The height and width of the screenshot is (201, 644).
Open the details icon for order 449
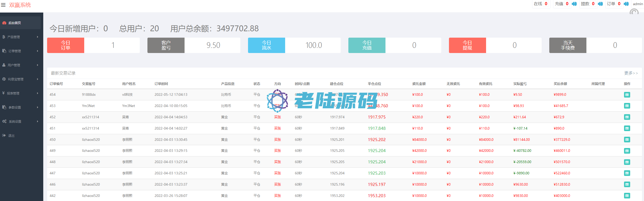click(x=627, y=151)
